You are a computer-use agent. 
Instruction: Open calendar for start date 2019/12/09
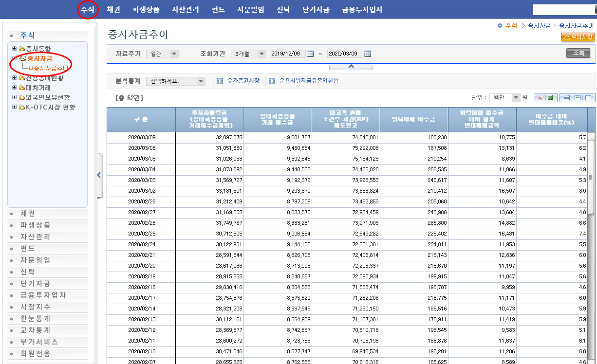pos(310,54)
